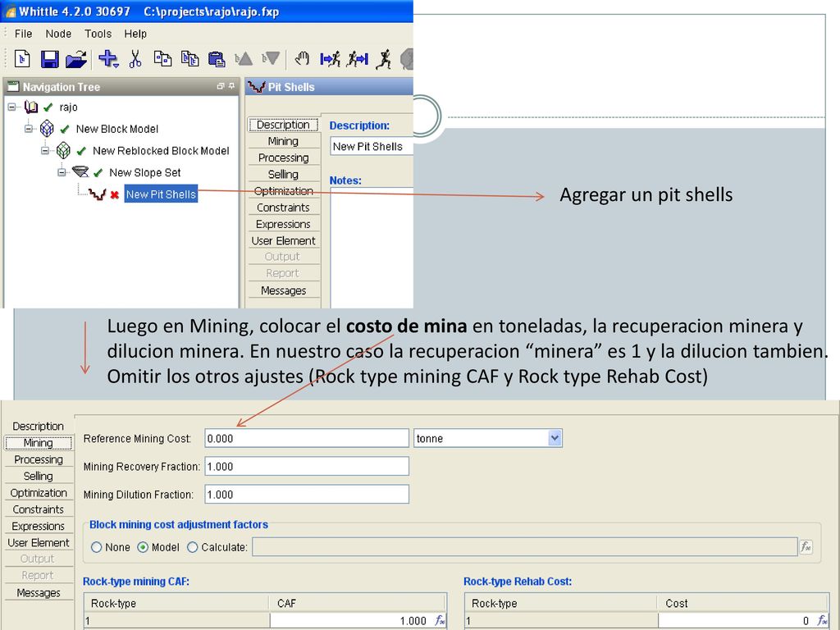Collapse the New Slope Set tree node
Viewport: 840px width, 630px height.
[62, 172]
